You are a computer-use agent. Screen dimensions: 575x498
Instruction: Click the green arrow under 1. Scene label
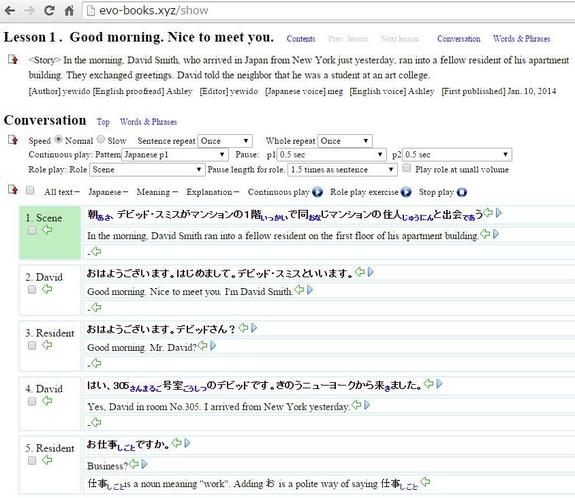[47, 230]
